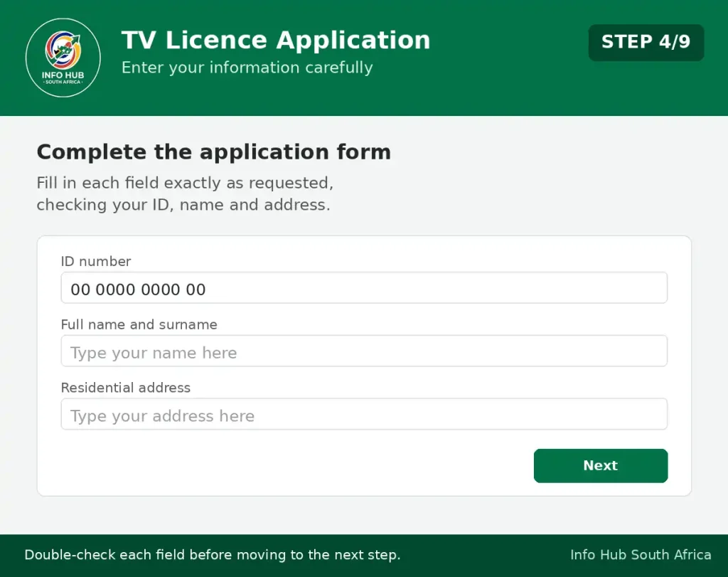Focus the ID number input field

[364, 288]
